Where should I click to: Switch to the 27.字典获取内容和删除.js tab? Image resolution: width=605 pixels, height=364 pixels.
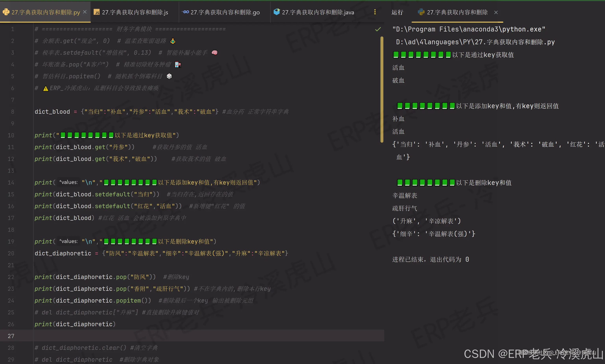tap(135, 12)
